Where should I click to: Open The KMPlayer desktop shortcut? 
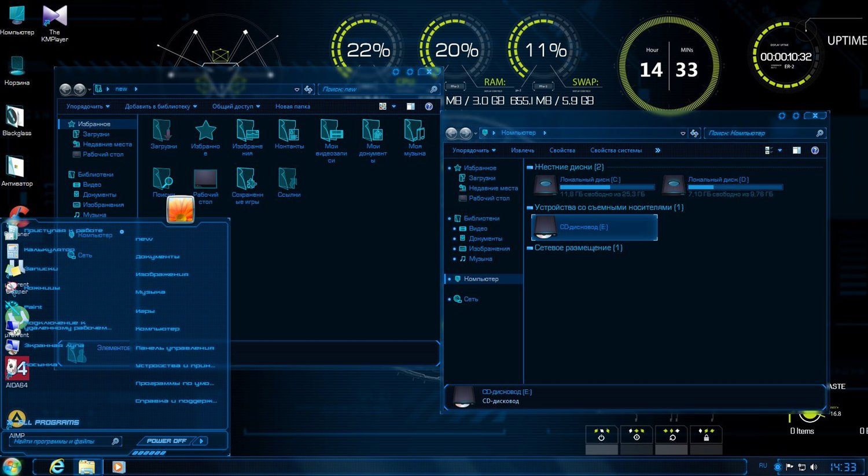(54, 23)
